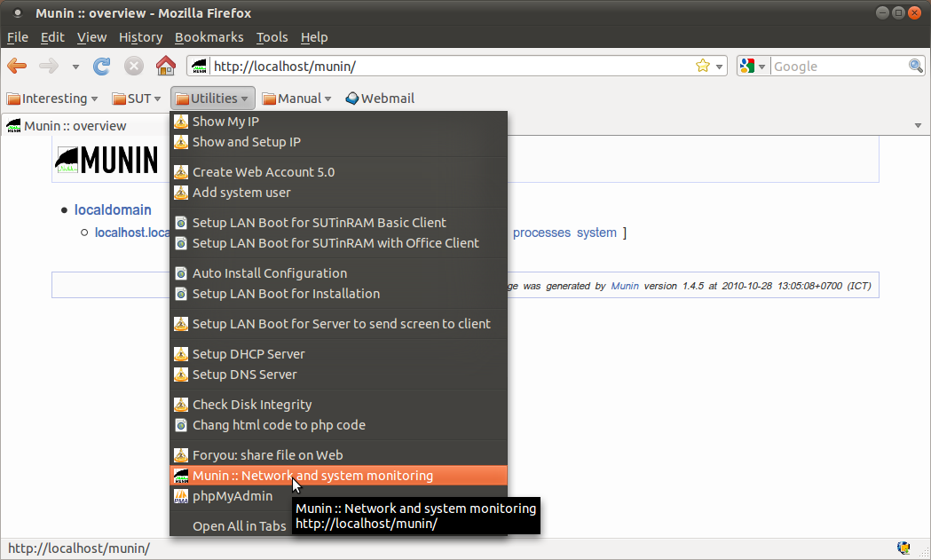This screenshot has height=560, width=931.
Task: Click the Forward arrow button
Action: pos(49,66)
